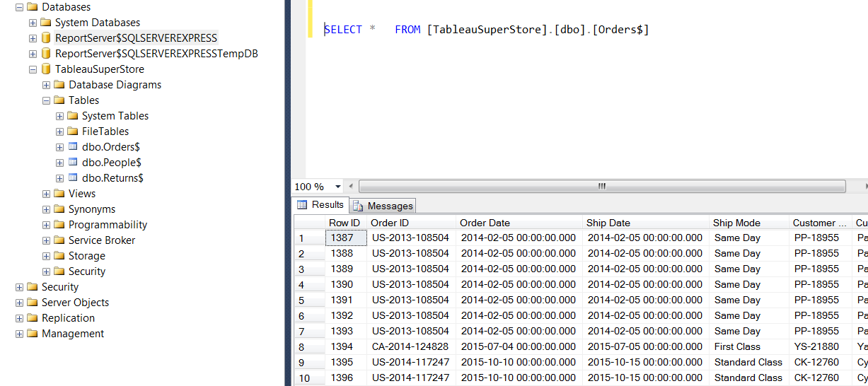Viewport: 868px width, 386px height.
Task: Click the Database Diagrams folder icon
Action: click(x=59, y=85)
